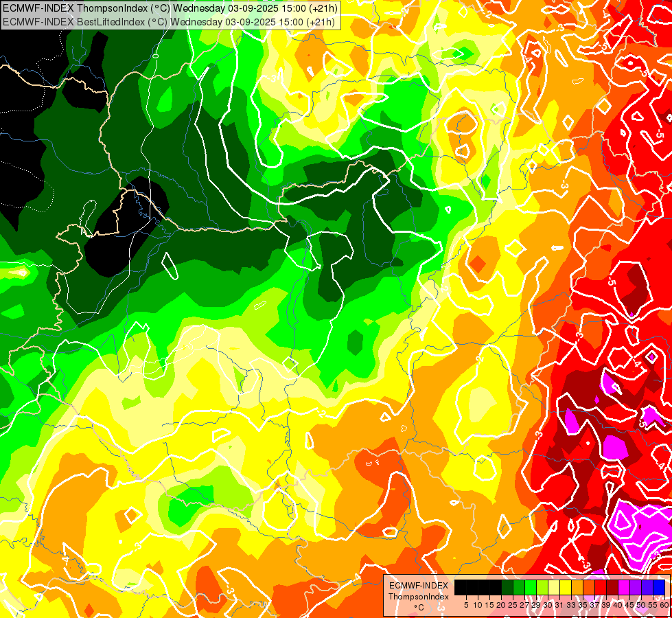
Task: Select the dark green 20-25 legend swatch
Action: (x=507, y=587)
